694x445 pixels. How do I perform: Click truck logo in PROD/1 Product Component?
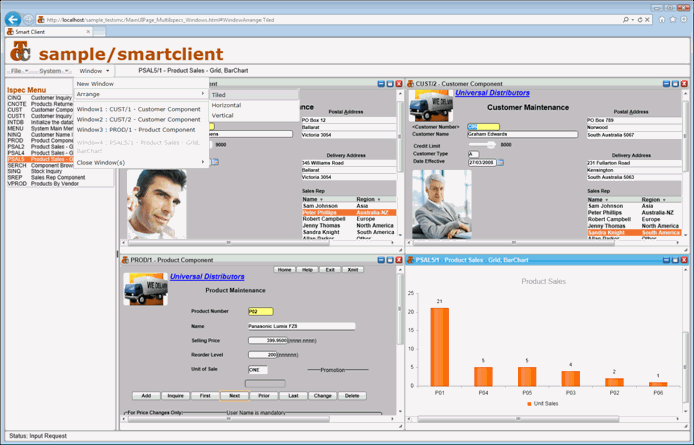click(145, 288)
